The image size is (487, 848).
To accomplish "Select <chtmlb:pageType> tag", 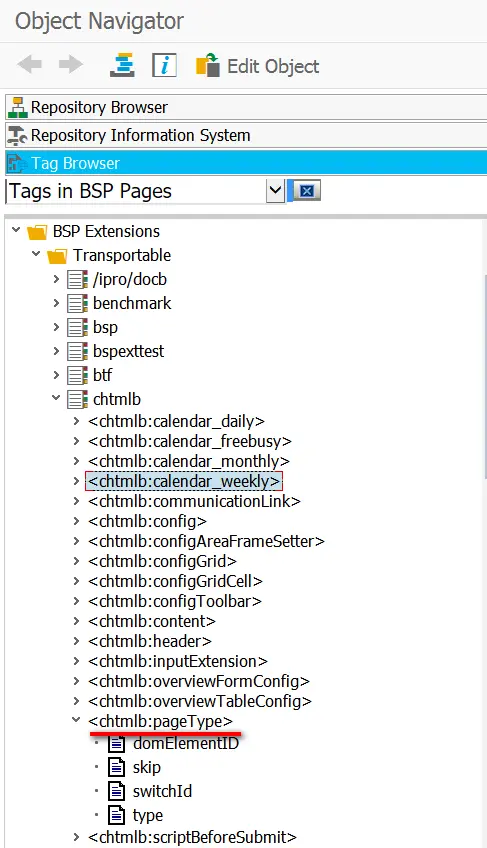I will point(161,721).
